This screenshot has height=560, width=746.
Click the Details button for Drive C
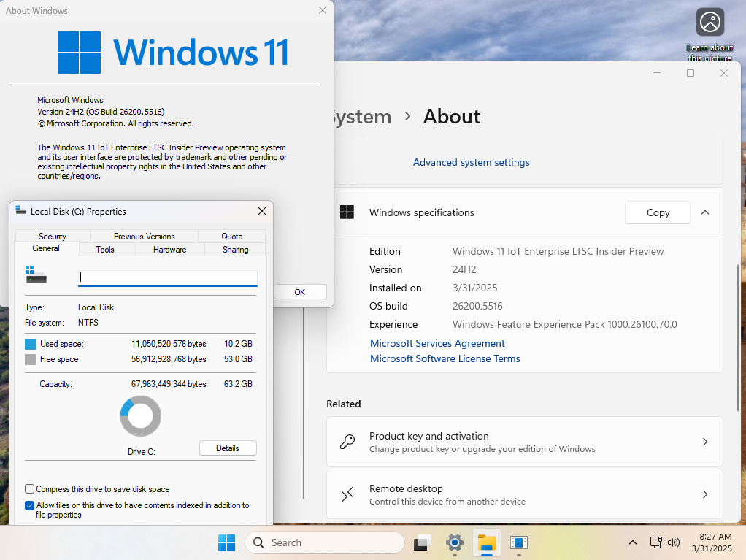point(228,448)
